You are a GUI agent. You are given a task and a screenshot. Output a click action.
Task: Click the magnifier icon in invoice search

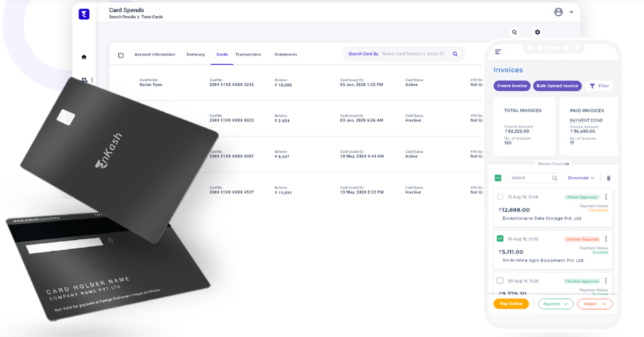click(554, 178)
